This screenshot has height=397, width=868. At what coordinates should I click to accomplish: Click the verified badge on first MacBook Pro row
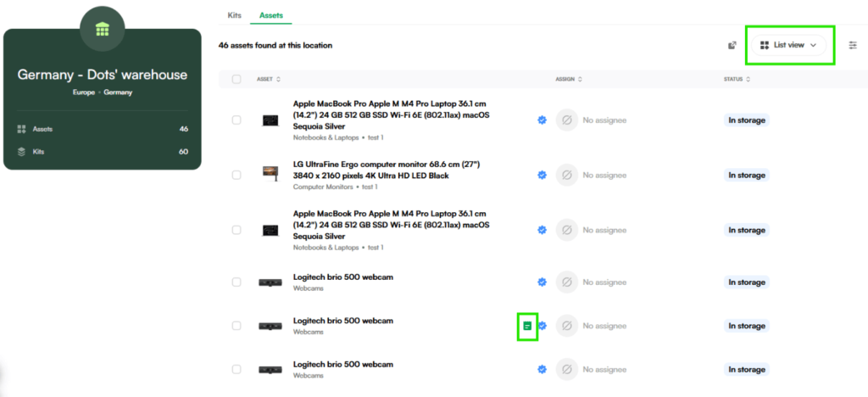[x=542, y=120]
